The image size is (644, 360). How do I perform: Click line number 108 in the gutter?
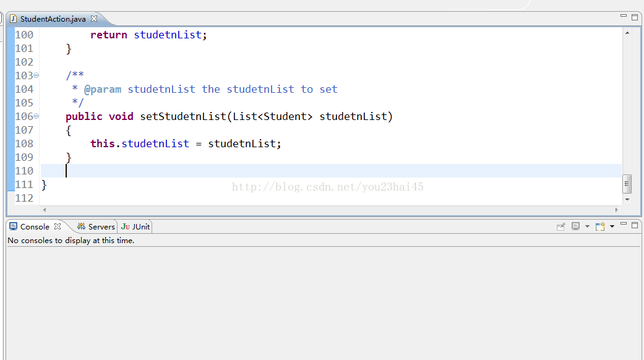click(24, 144)
